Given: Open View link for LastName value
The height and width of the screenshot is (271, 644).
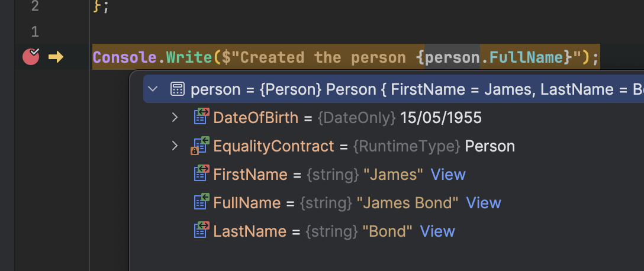Looking at the screenshot, I should tap(437, 231).
